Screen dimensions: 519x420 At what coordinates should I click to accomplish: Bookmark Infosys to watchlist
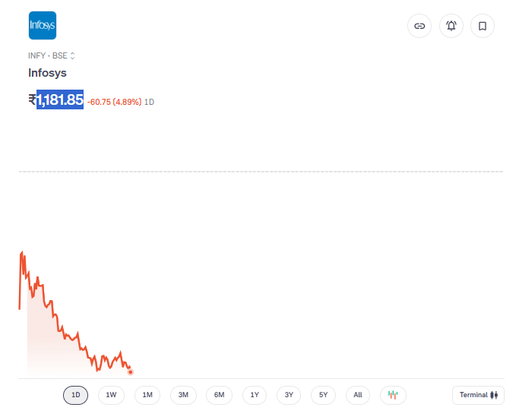(x=483, y=26)
